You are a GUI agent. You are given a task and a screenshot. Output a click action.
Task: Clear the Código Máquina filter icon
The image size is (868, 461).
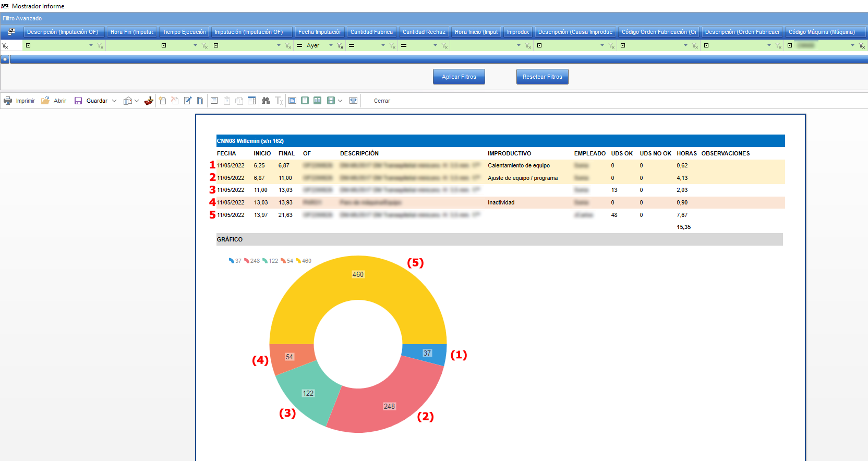(x=862, y=46)
